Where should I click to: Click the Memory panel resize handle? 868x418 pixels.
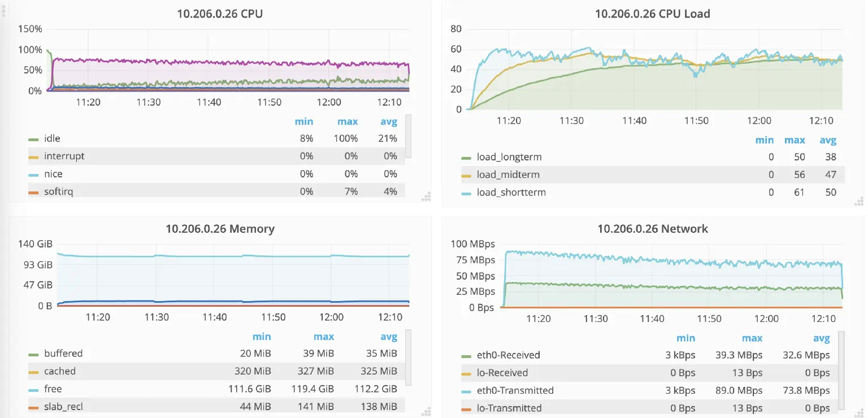(427, 412)
